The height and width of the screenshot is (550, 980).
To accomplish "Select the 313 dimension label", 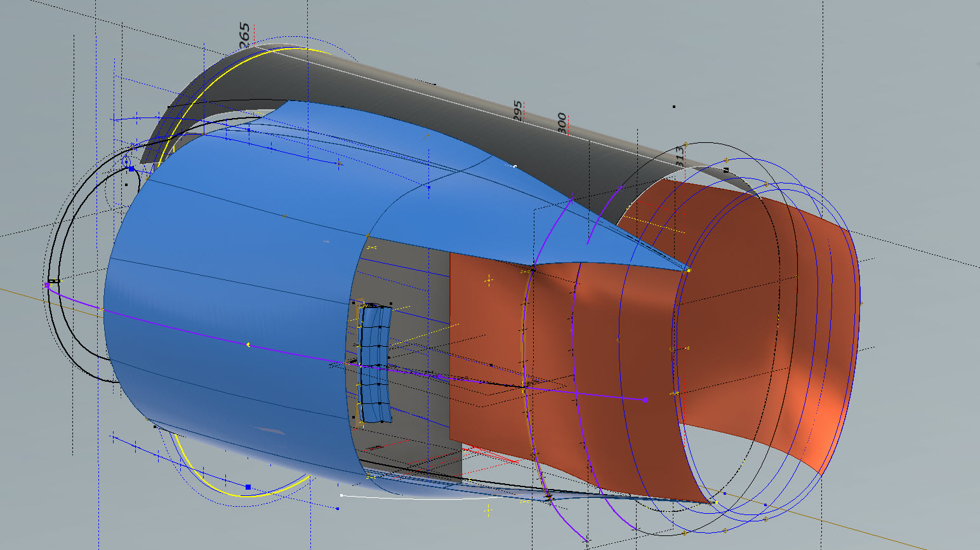I will (680, 156).
